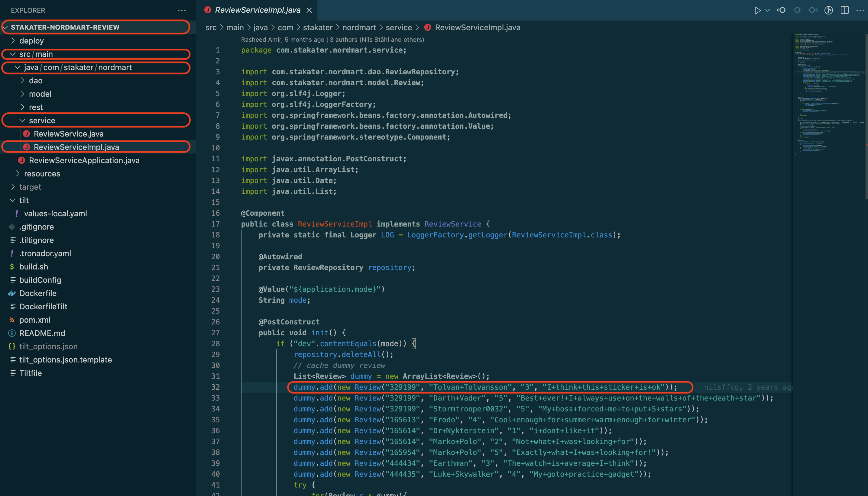Open the Dockerfile in explorer

point(38,293)
